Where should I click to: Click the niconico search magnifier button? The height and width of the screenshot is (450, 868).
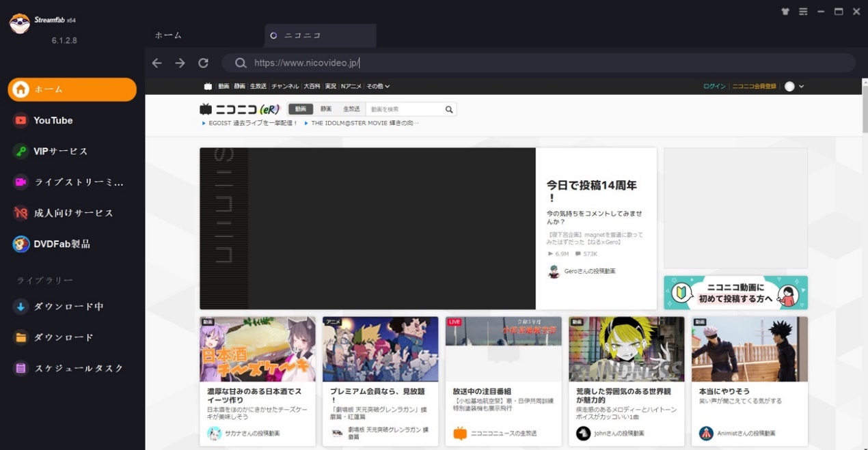[449, 109]
